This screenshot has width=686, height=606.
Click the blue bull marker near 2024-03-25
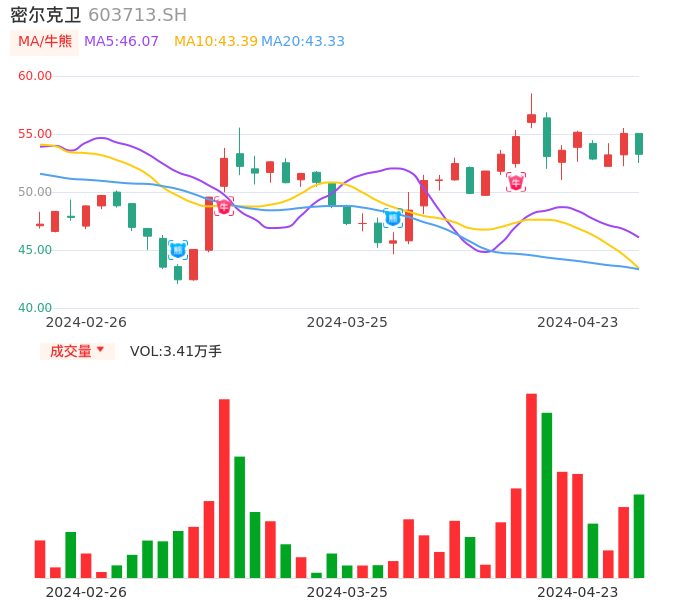[x=393, y=218]
